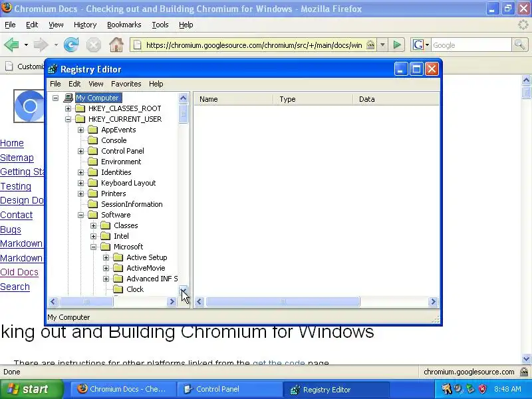The width and height of the screenshot is (532, 399).
Task: Open Registry Editor Edit menu
Action: pyautogui.click(x=74, y=84)
